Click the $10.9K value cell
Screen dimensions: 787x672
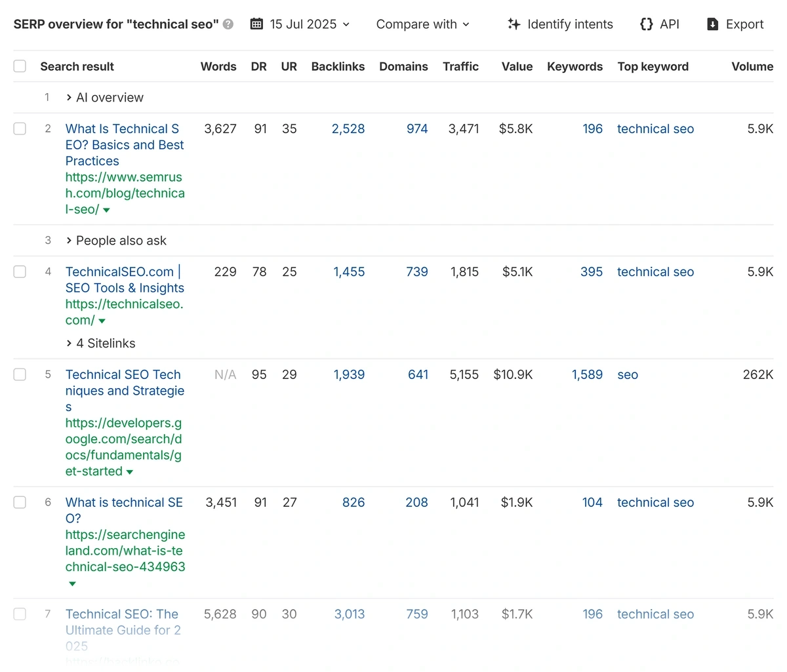[513, 375]
